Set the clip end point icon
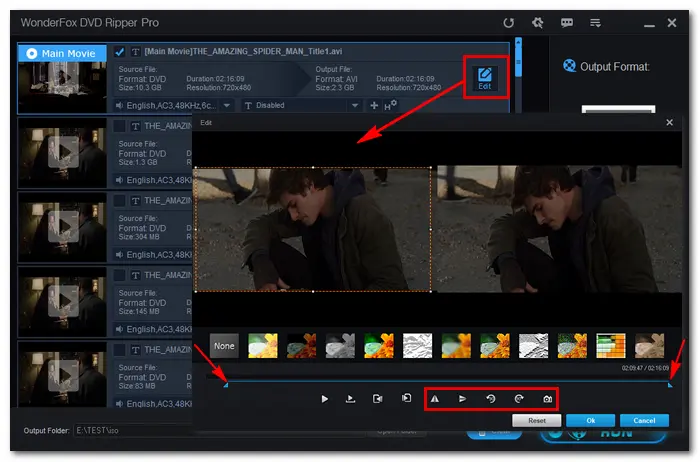The width and height of the screenshot is (700, 462). coord(406,398)
